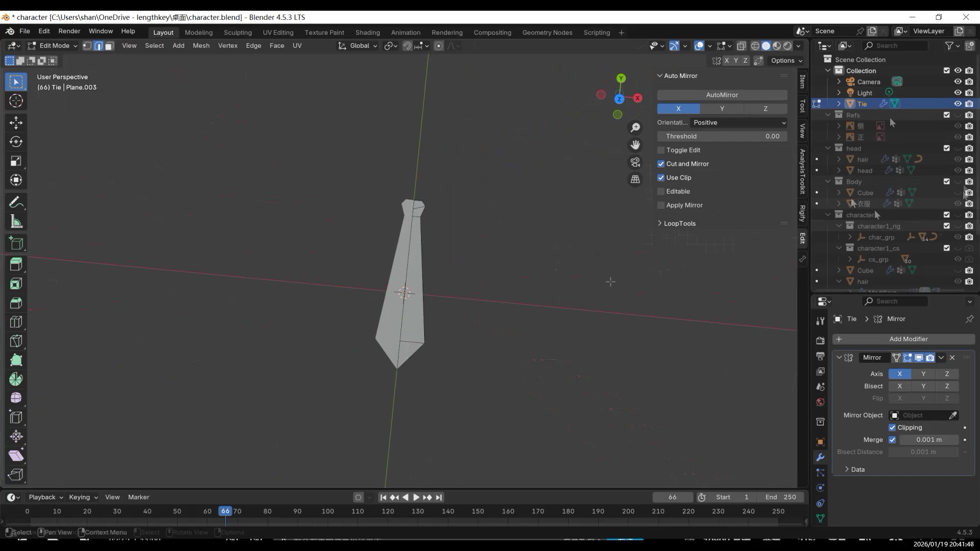Switch to face select mode
Screen dimensions: 980x551
(x=109, y=46)
